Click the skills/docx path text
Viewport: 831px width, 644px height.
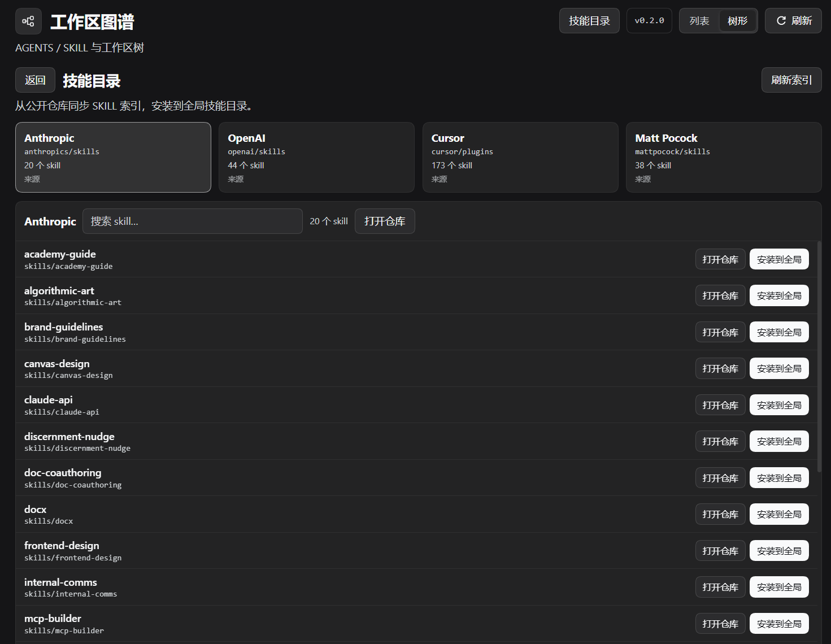(49, 521)
